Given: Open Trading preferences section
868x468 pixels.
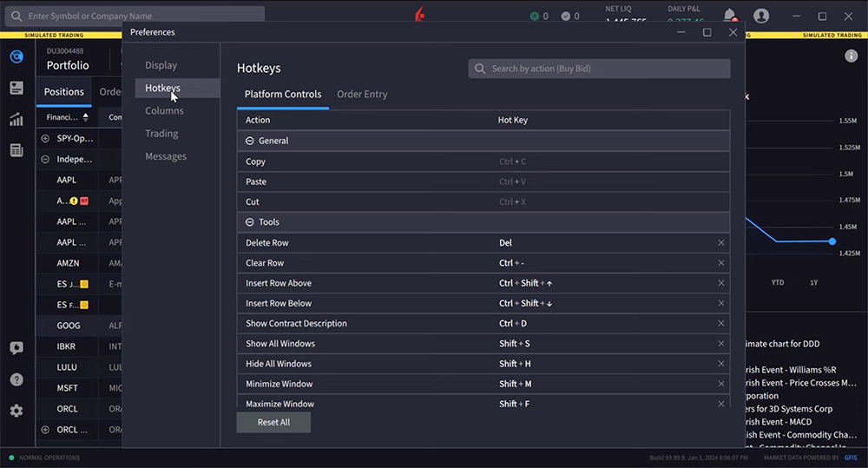Looking at the screenshot, I should point(161,134).
